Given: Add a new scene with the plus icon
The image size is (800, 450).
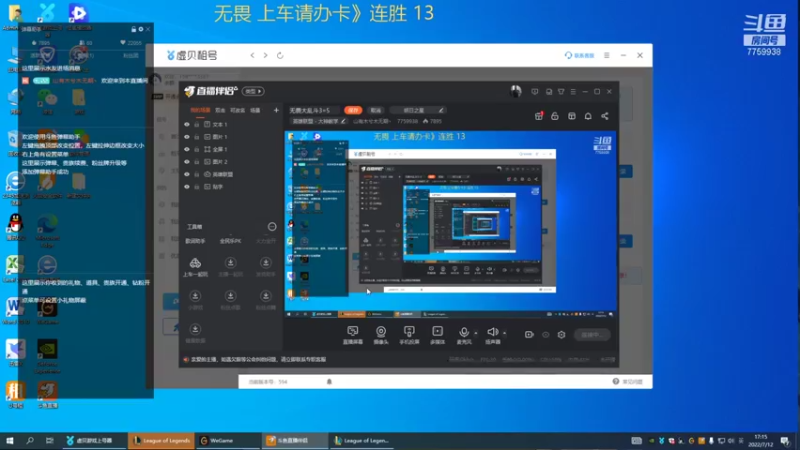Looking at the screenshot, I should (276, 110).
